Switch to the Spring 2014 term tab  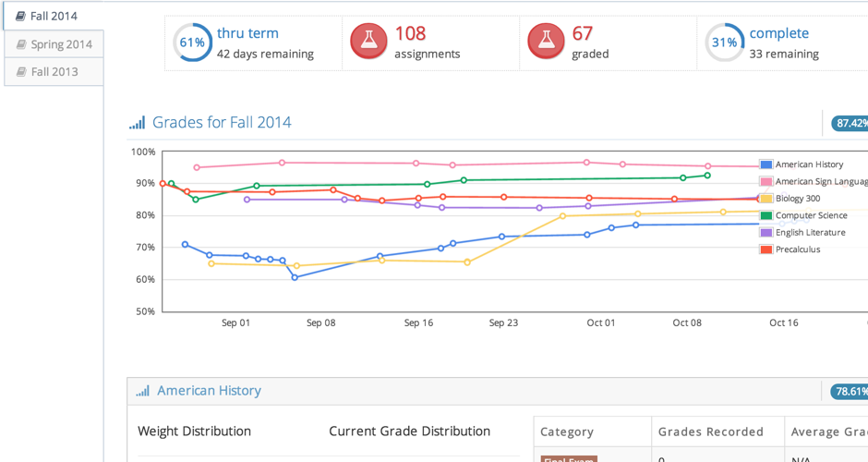[54, 44]
